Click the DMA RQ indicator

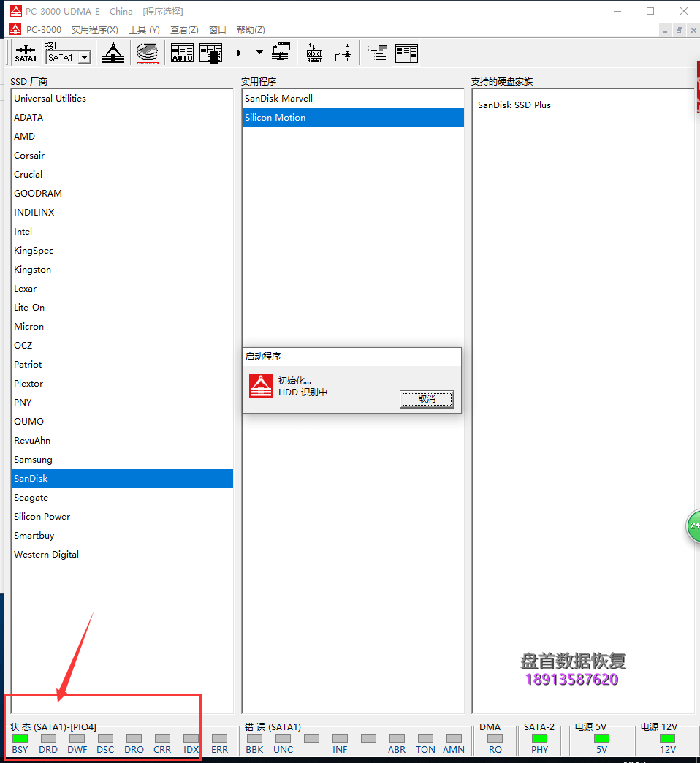point(495,738)
